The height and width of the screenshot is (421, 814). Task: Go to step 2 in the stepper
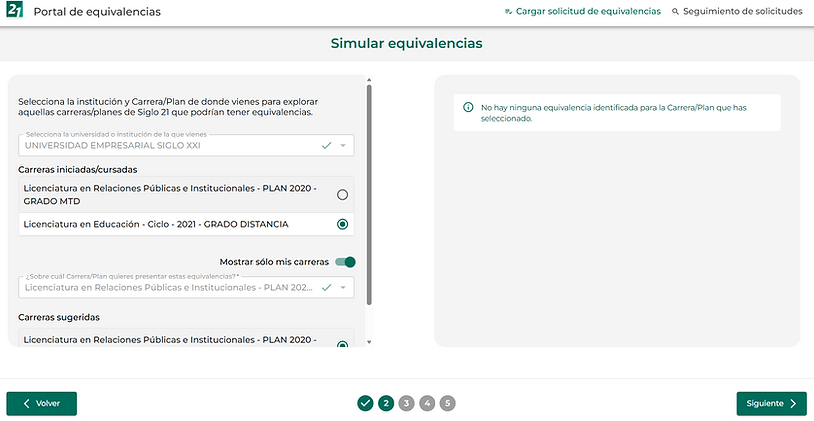pos(386,403)
